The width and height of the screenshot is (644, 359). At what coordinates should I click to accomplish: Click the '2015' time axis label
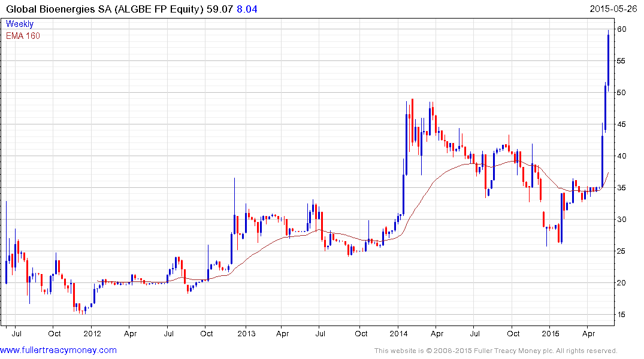coord(551,333)
